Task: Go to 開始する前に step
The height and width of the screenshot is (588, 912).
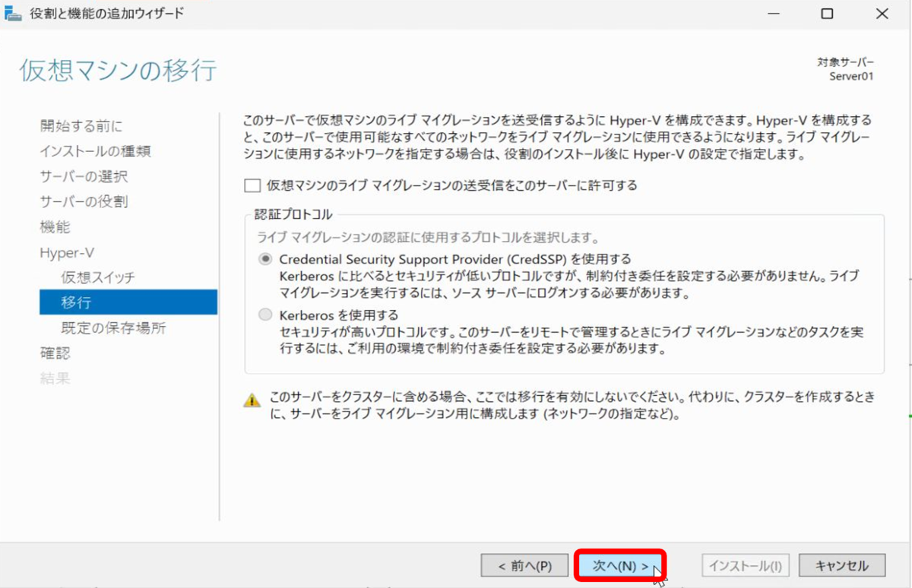Action: [81, 126]
